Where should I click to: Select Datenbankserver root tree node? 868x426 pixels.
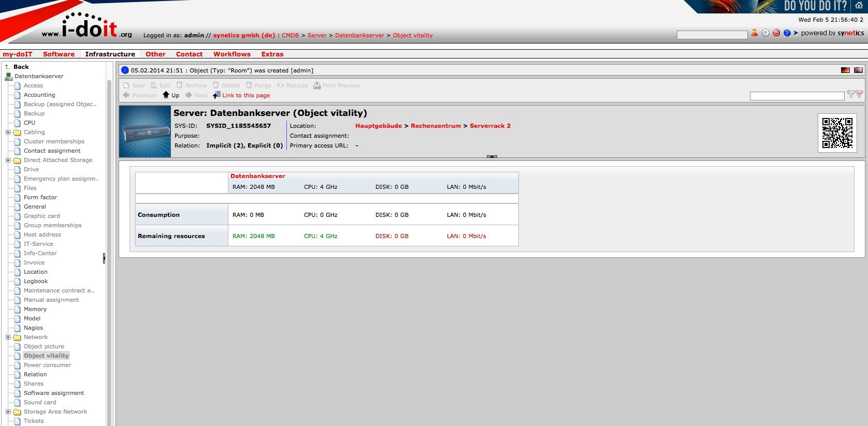pos(39,76)
